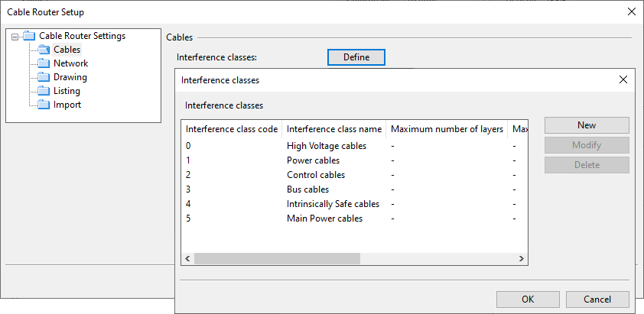Create a New interference class
This screenshot has height=314, width=644.
pos(587,125)
